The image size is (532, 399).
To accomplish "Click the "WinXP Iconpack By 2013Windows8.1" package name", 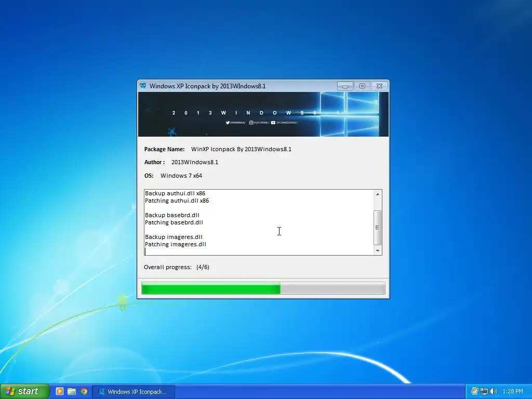I will pyautogui.click(x=241, y=149).
